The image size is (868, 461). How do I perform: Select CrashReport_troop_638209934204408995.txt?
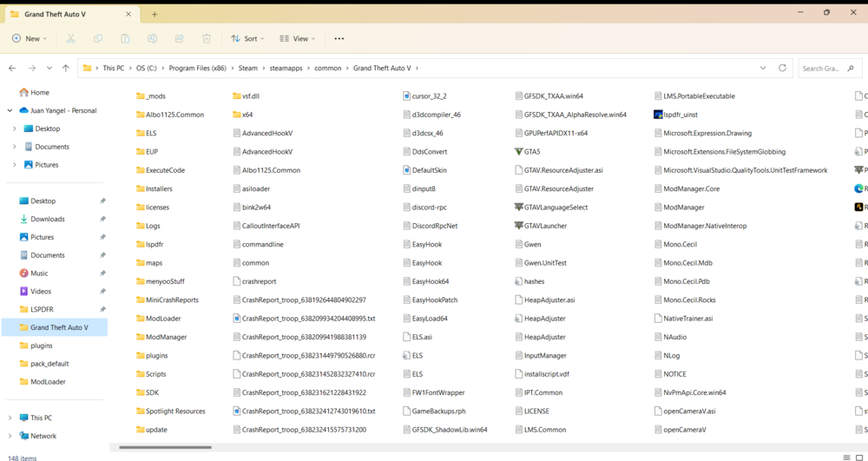(304, 319)
